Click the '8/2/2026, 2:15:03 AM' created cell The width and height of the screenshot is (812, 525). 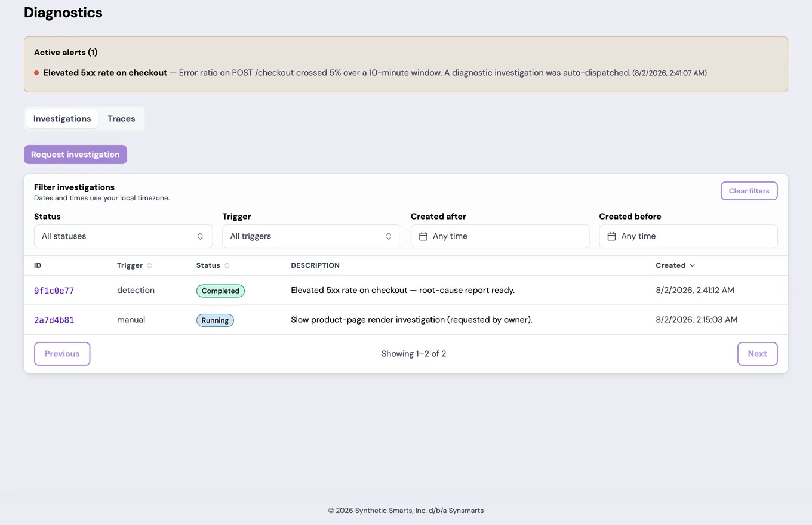coord(696,320)
